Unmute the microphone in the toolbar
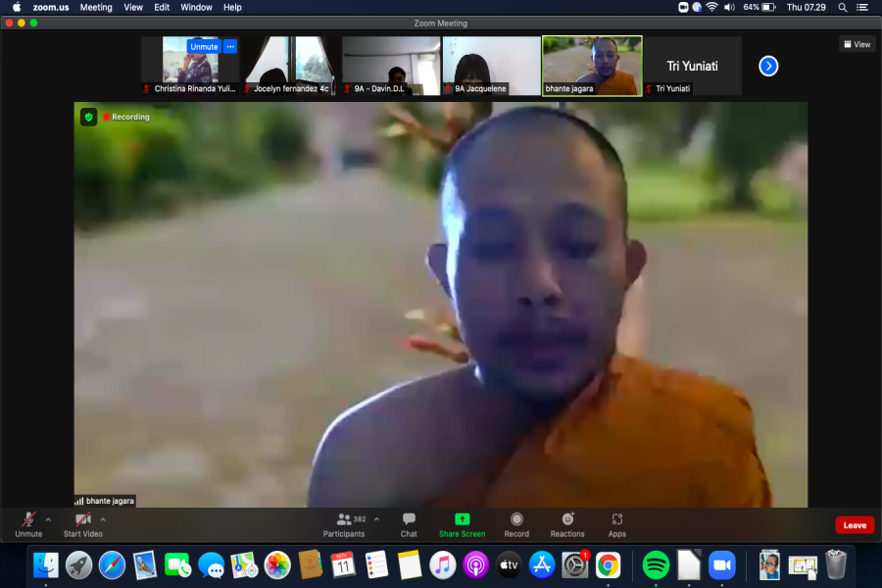Image resolution: width=882 pixels, height=588 pixels. pyautogui.click(x=28, y=524)
